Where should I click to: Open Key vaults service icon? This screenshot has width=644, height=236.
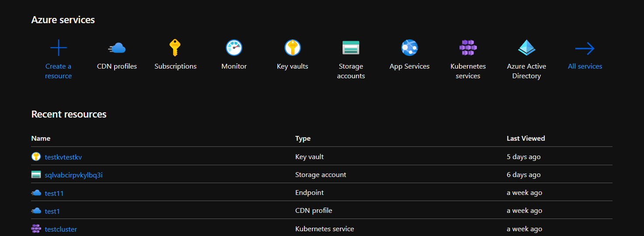(x=293, y=48)
